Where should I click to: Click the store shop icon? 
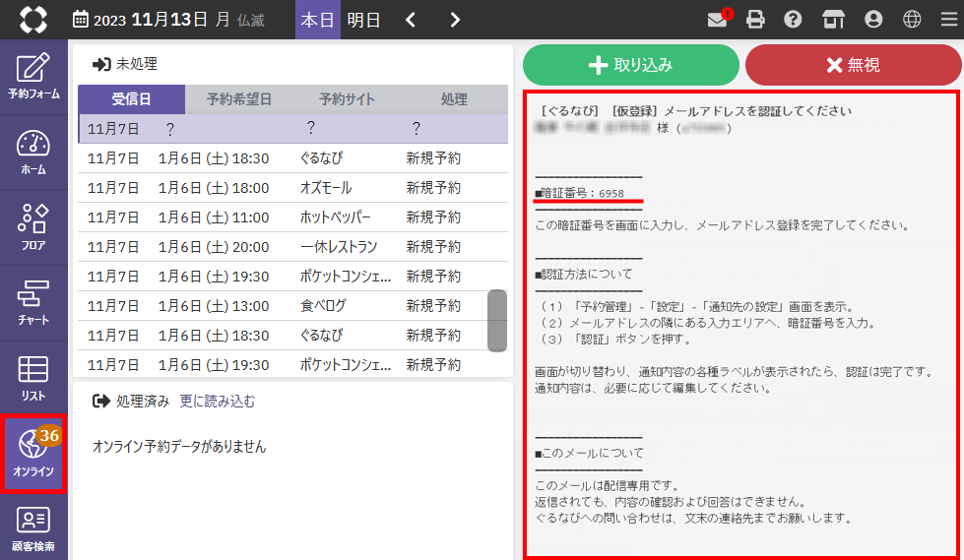click(833, 20)
